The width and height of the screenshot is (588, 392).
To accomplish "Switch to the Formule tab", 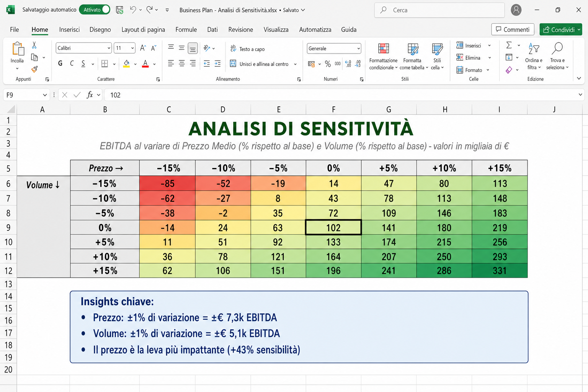I will point(186,29).
